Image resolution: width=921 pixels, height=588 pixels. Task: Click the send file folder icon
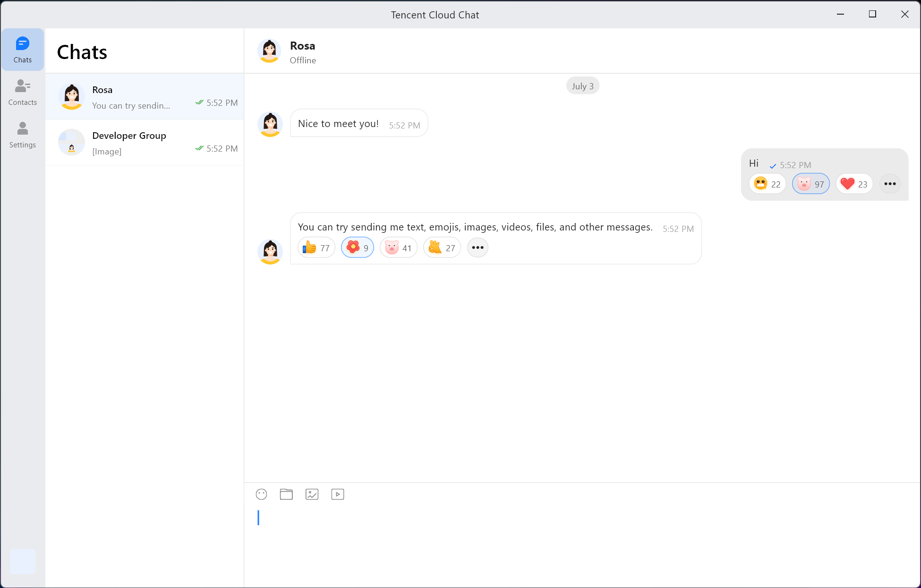coord(286,494)
